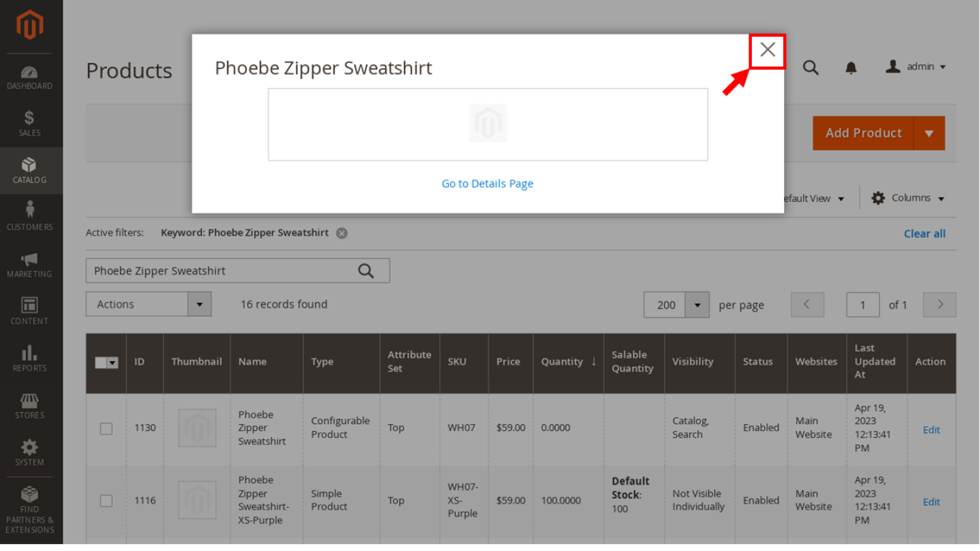Click the magnifier icon in keyword search box
The width and height of the screenshot is (980, 551).
click(366, 271)
